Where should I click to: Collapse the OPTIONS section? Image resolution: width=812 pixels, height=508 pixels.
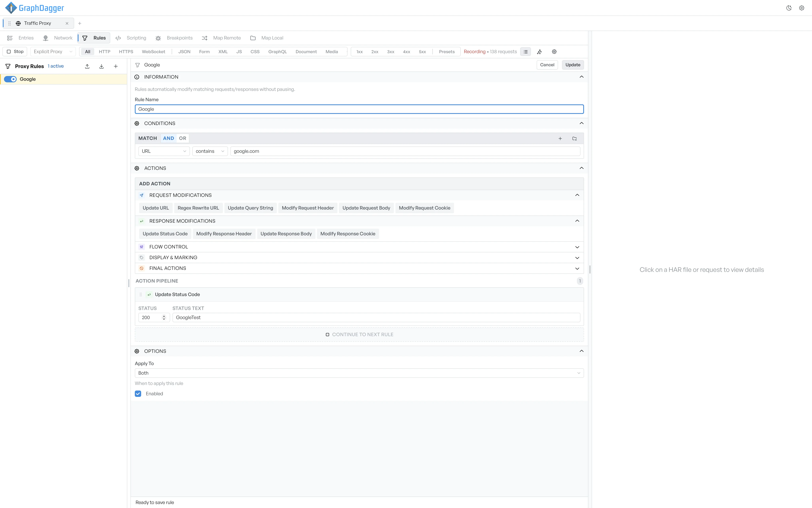click(581, 351)
